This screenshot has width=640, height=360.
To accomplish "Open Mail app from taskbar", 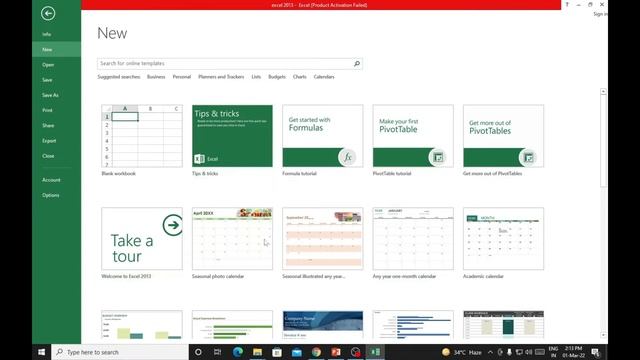I will click(x=297, y=352).
